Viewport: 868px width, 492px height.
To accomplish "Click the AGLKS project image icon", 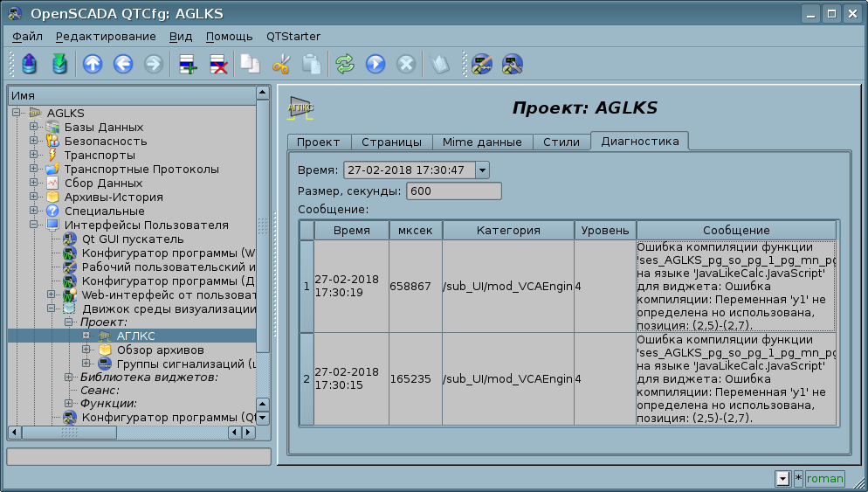I will (x=300, y=107).
